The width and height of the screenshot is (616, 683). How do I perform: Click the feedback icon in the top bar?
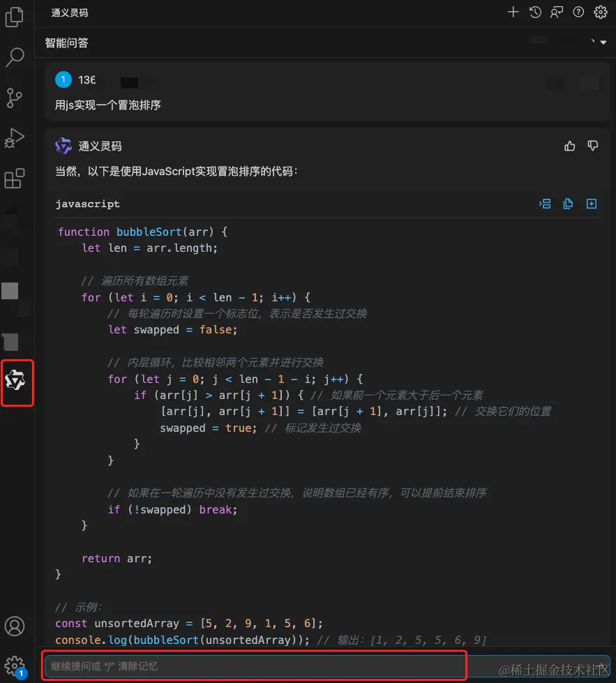click(x=556, y=12)
